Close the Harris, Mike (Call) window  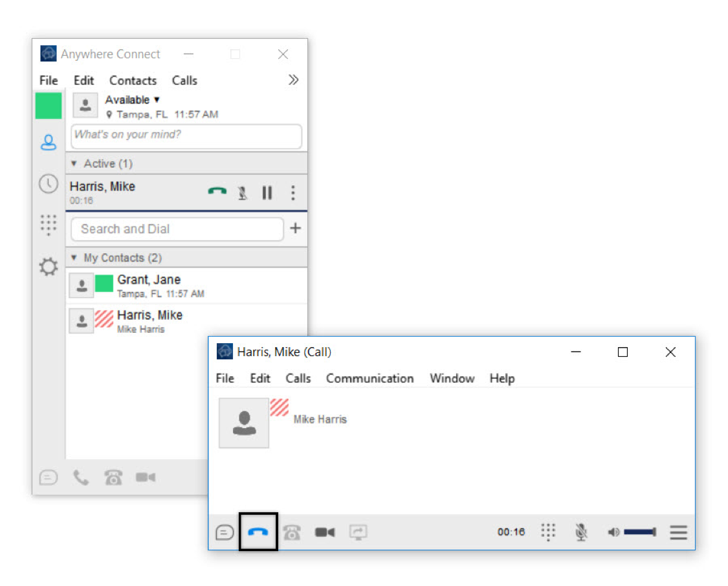(x=670, y=352)
